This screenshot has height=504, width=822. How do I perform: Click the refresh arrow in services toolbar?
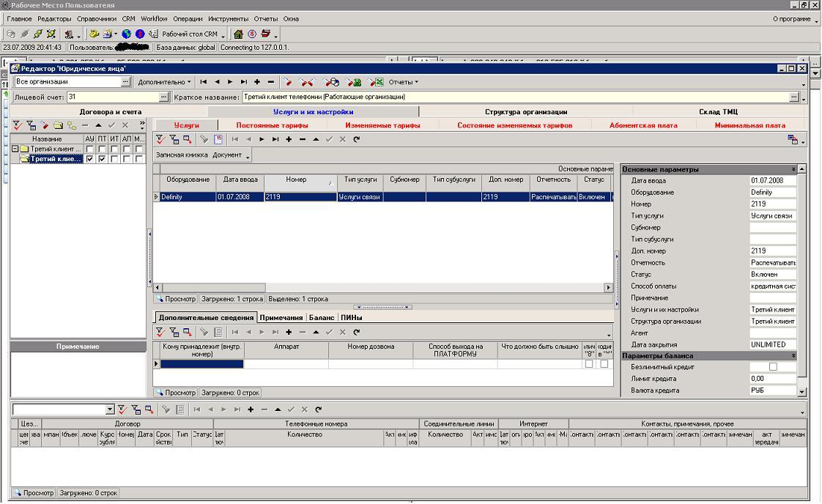(357, 139)
